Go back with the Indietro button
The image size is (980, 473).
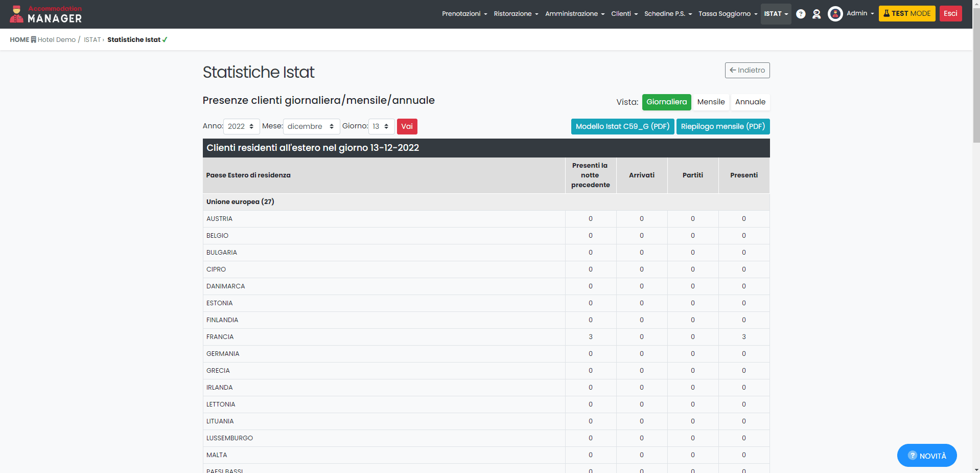tap(747, 71)
